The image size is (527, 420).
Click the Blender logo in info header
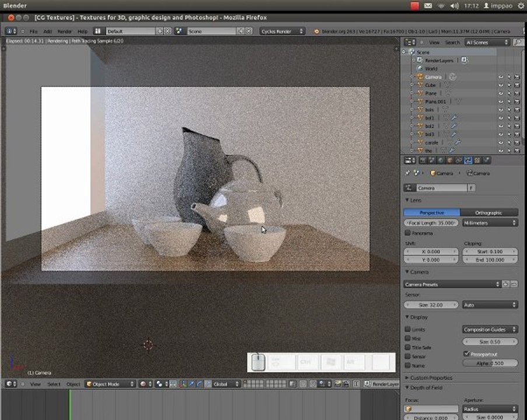[316, 32]
